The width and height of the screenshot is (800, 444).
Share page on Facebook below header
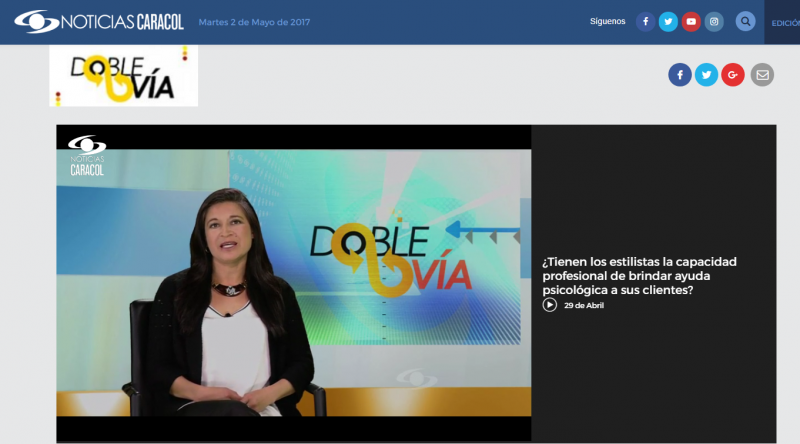(x=680, y=75)
